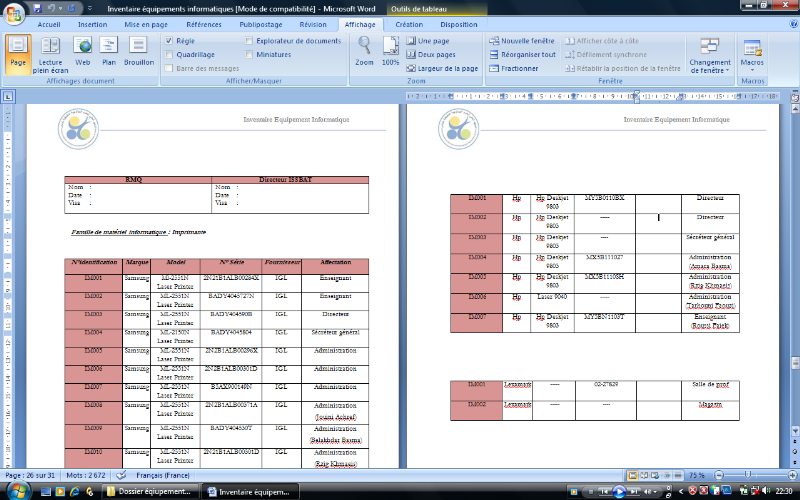Click Défilement synchrone option

coord(606,54)
